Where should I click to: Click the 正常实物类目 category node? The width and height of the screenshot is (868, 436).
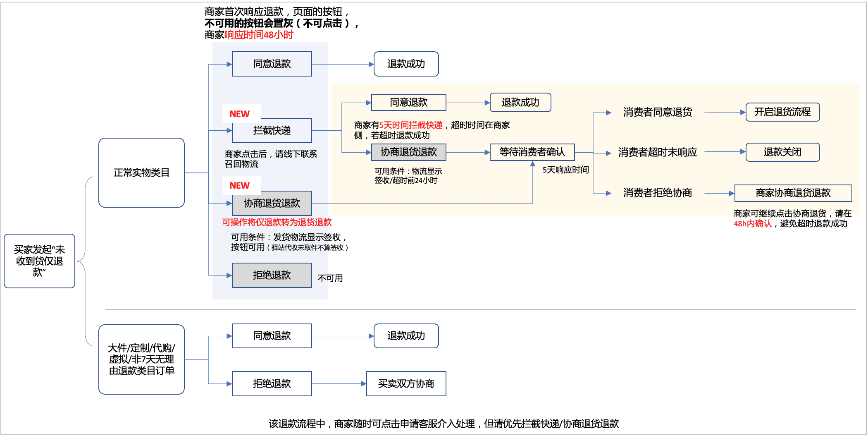(142, 173)
